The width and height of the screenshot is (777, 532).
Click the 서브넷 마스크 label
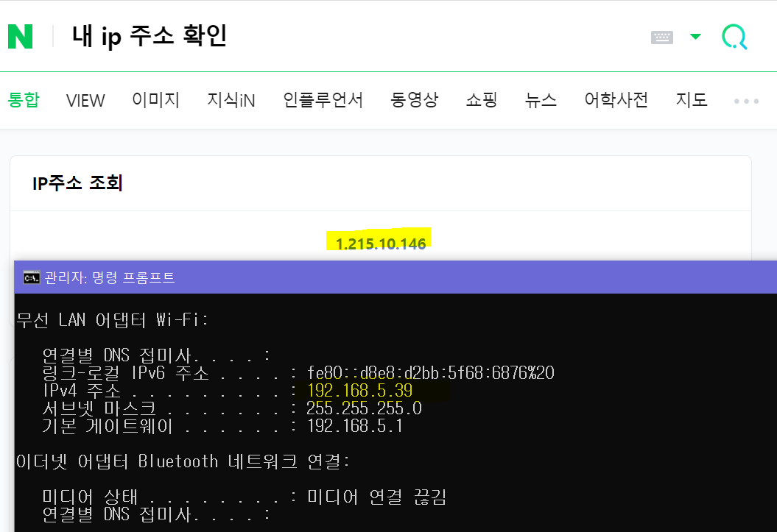tap(99, 408)
